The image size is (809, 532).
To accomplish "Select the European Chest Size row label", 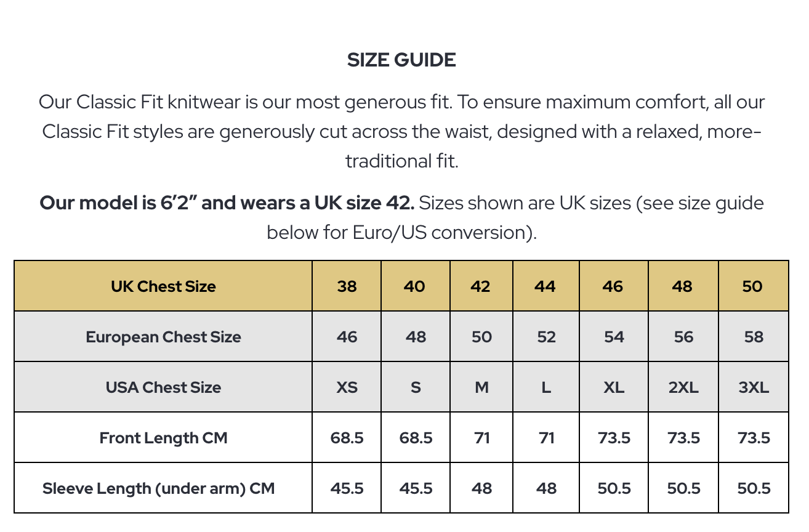I will 163,337.
